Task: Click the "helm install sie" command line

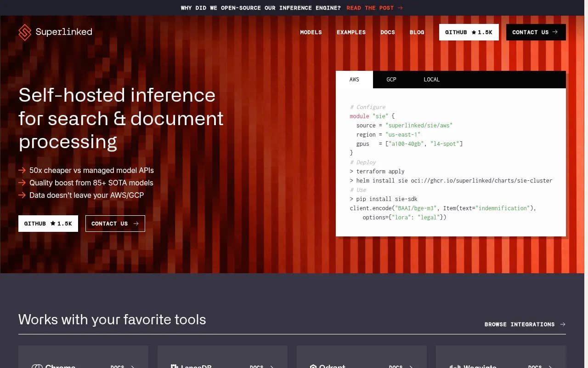Action: tap(451, 181)
